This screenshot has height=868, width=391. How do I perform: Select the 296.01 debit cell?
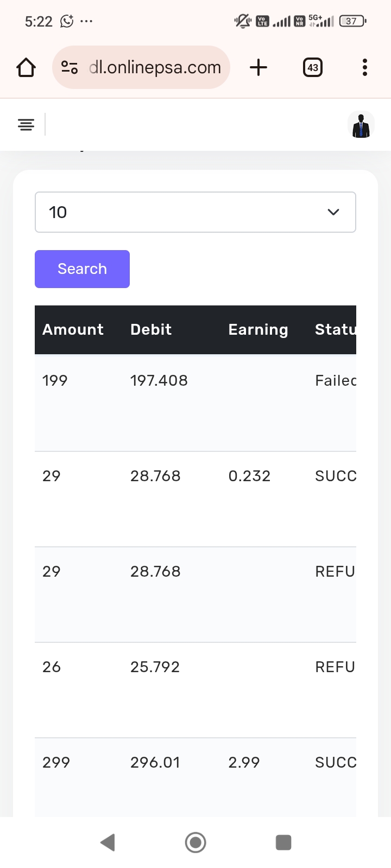pos(155,763)
